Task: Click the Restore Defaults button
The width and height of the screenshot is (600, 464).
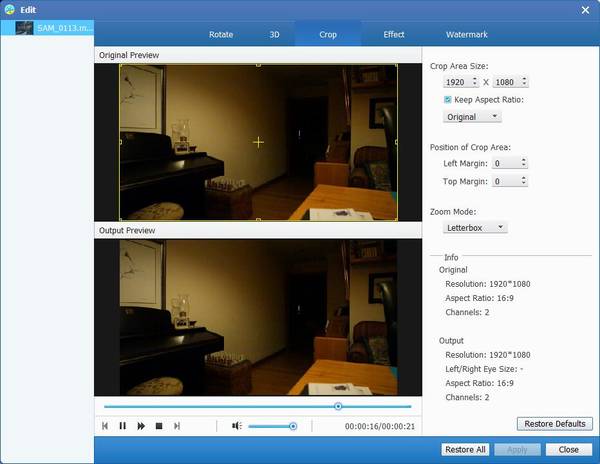Action: [555, 424]
